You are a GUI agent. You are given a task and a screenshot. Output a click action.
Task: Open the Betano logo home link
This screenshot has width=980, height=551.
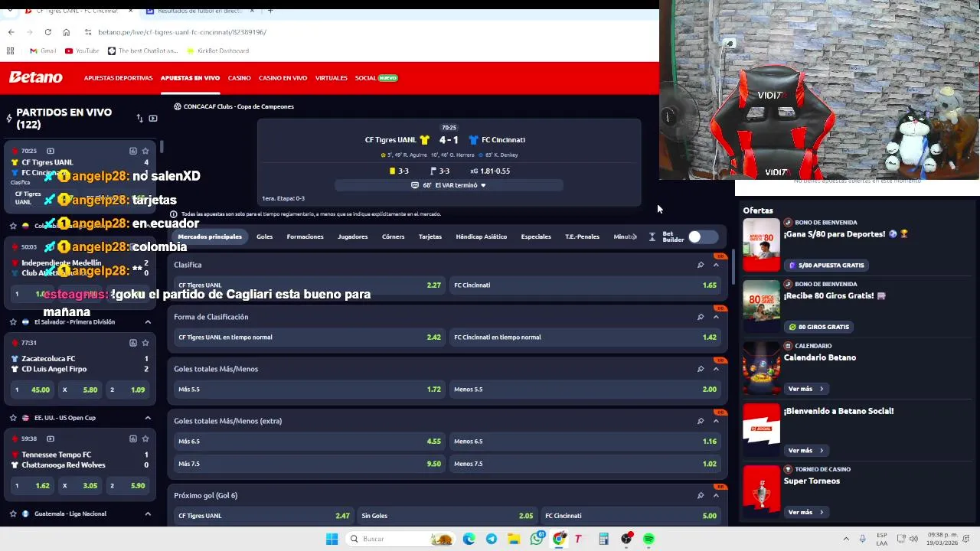point(35,77)
